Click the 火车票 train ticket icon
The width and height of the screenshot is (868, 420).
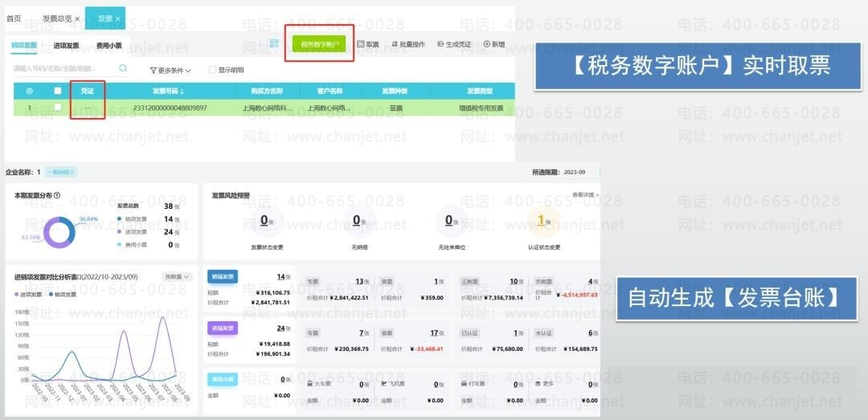[x=310, y=384]
